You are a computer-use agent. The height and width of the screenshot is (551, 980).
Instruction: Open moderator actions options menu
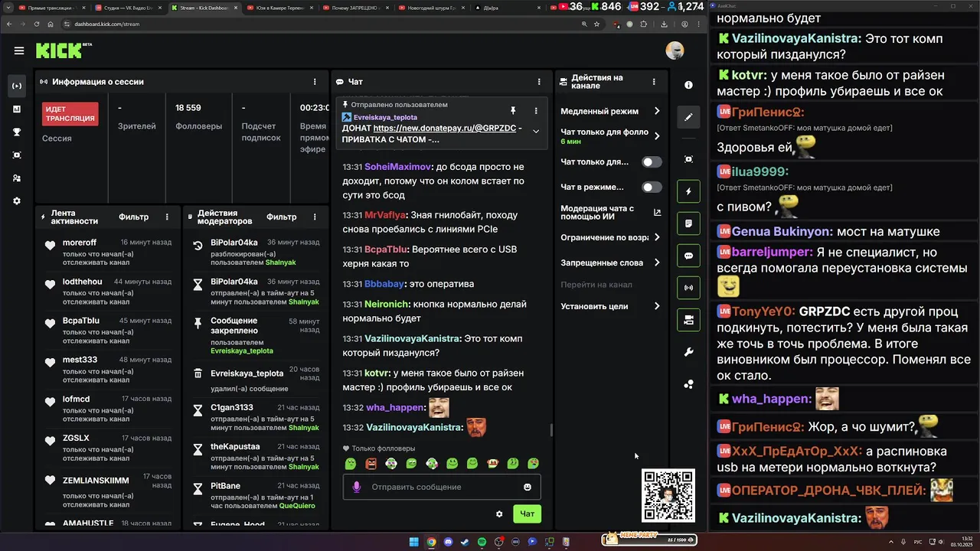tap(315, 217)
